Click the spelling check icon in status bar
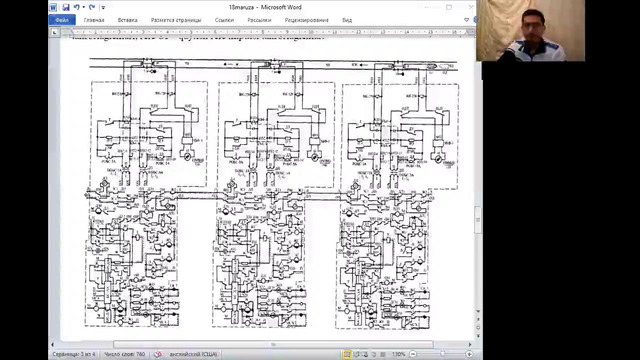This screenshot has width=640, height=360. [x=158, y=354]
